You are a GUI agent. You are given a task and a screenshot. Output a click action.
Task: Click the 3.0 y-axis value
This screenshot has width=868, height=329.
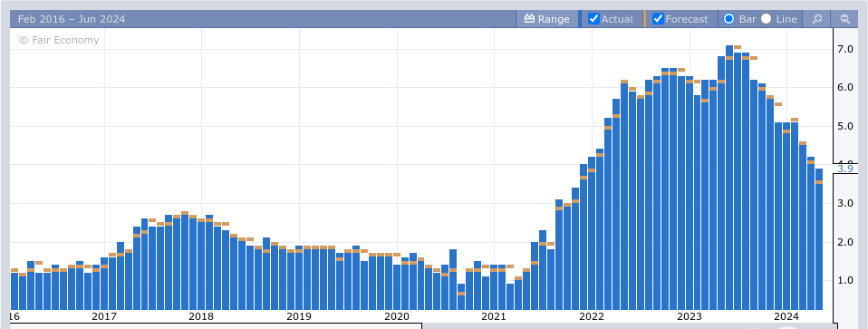click(x=845, y=203)
